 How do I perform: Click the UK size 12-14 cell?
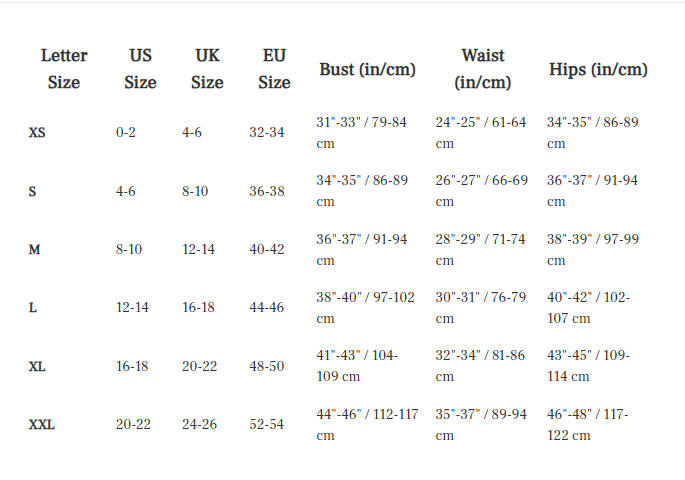(x=198, y=250)
